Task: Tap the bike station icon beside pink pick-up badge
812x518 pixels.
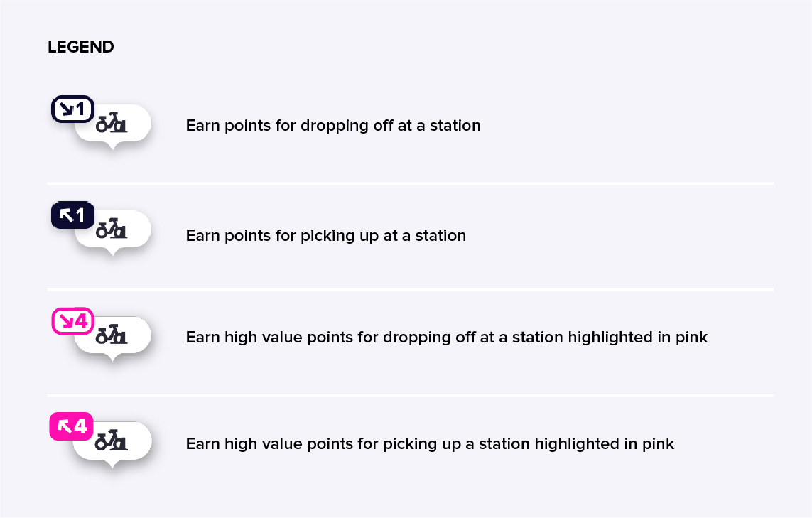Action: point(112,441)
